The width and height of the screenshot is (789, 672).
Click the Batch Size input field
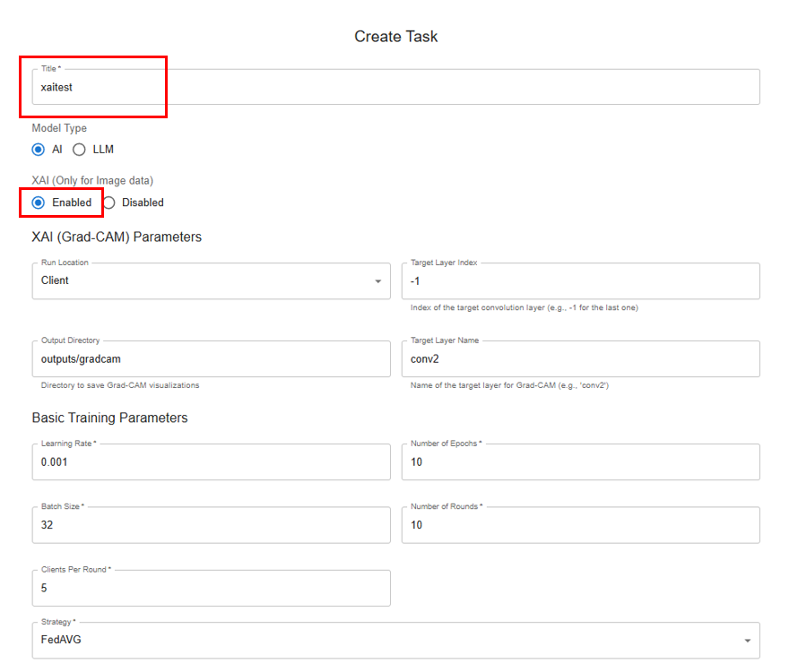click(x=211, y=525)
